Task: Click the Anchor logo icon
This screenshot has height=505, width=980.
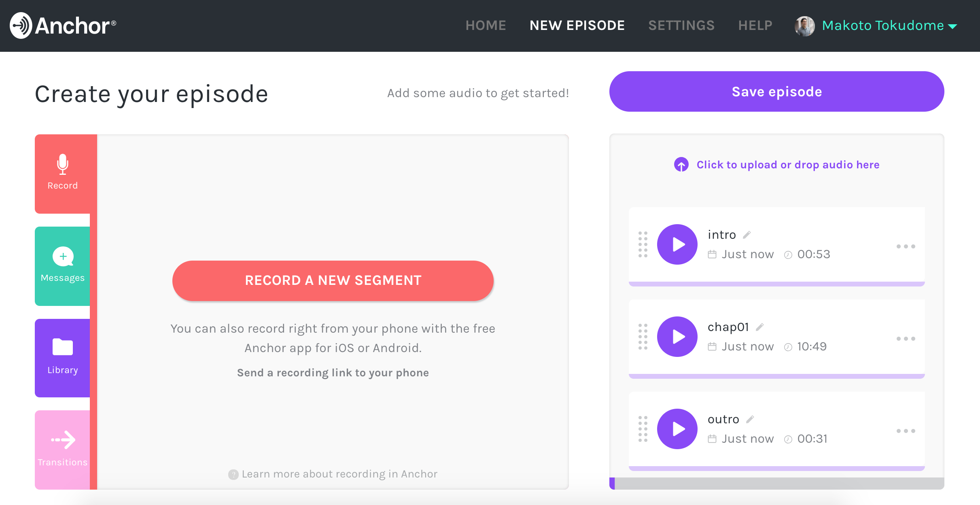Action: pyautogui.click(x=21, y=25)
